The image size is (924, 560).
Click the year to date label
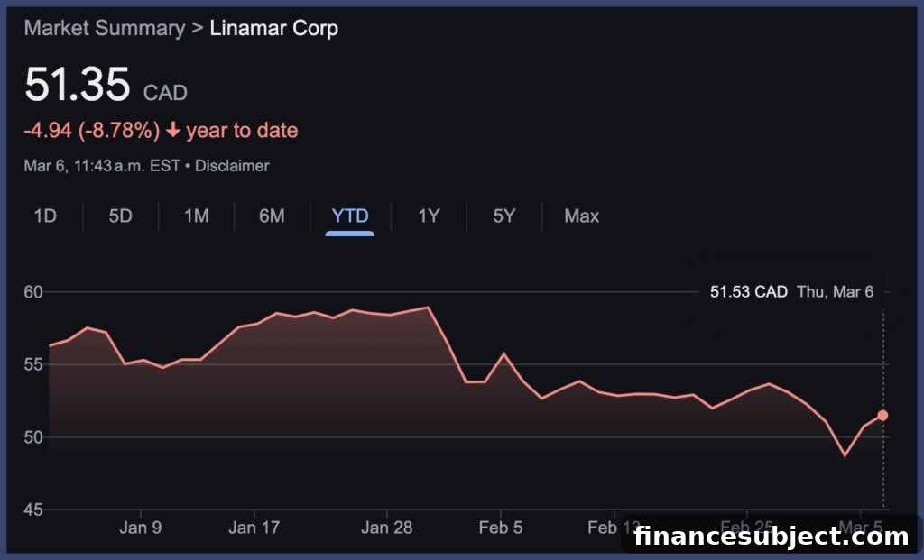click(242, 130)
